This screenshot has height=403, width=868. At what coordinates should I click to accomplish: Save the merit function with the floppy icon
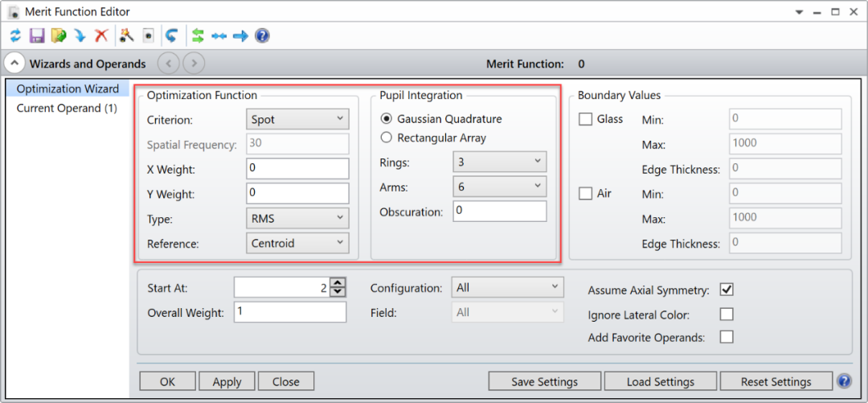point(37,36)
